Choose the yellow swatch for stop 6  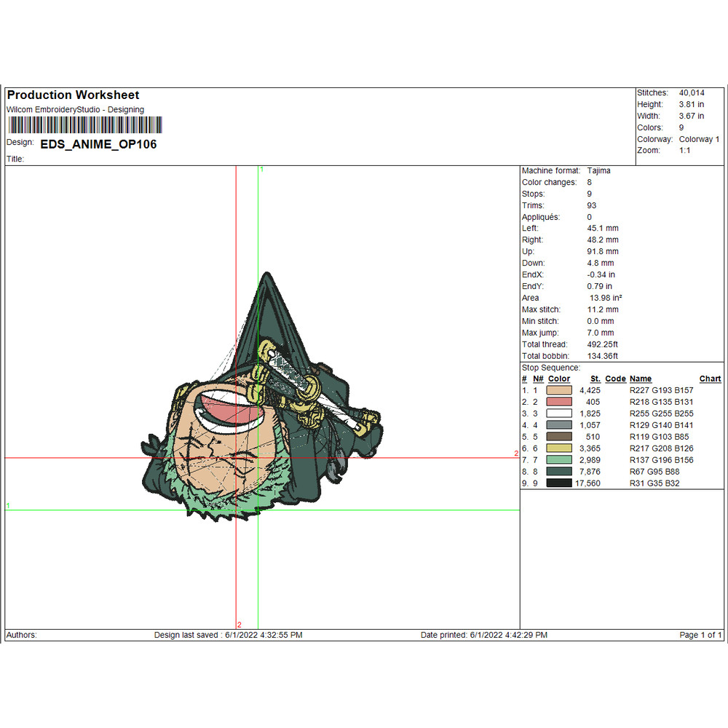pos(559,448)
